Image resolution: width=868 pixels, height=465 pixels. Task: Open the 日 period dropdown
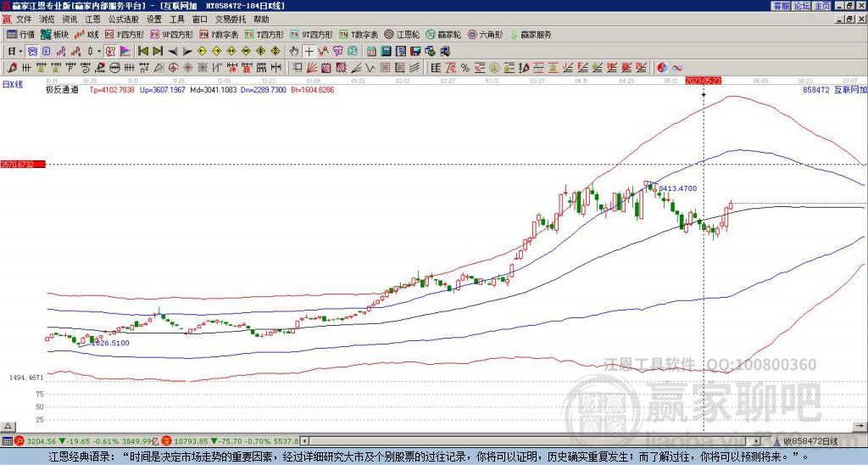tap(14, 51)
